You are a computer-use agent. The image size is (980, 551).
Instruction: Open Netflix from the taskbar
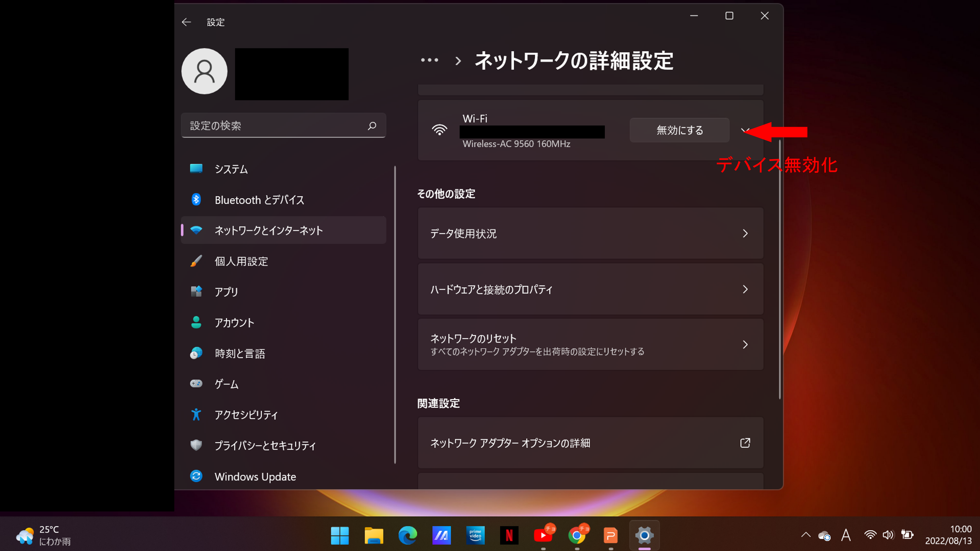(509, 535)
